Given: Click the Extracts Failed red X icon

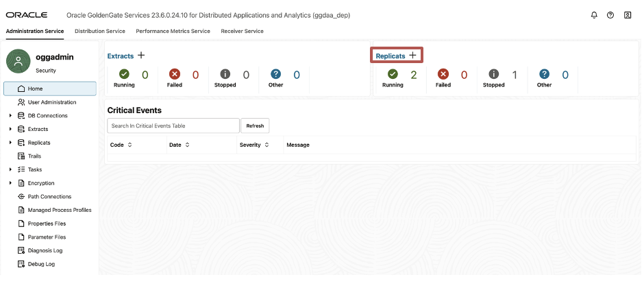Looking at the screenshot, I should pyautogui.click(x=175, y=74).
